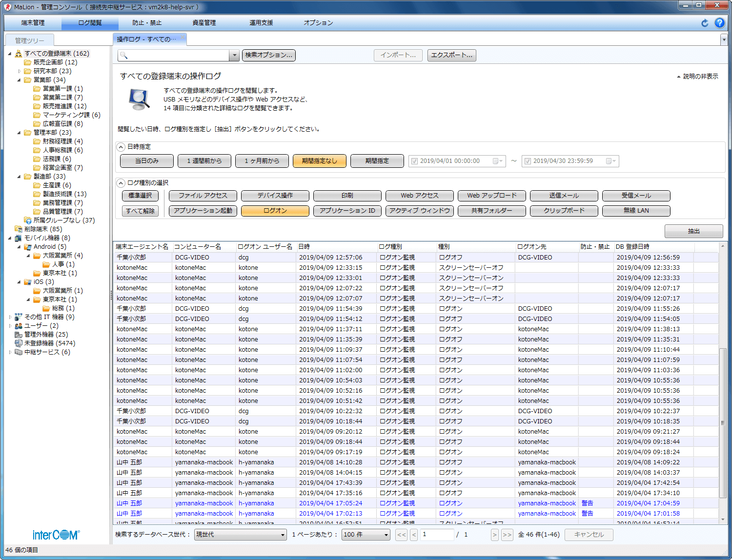Open the 1 ページあたり 100 件 dropdown

(366, 535)
